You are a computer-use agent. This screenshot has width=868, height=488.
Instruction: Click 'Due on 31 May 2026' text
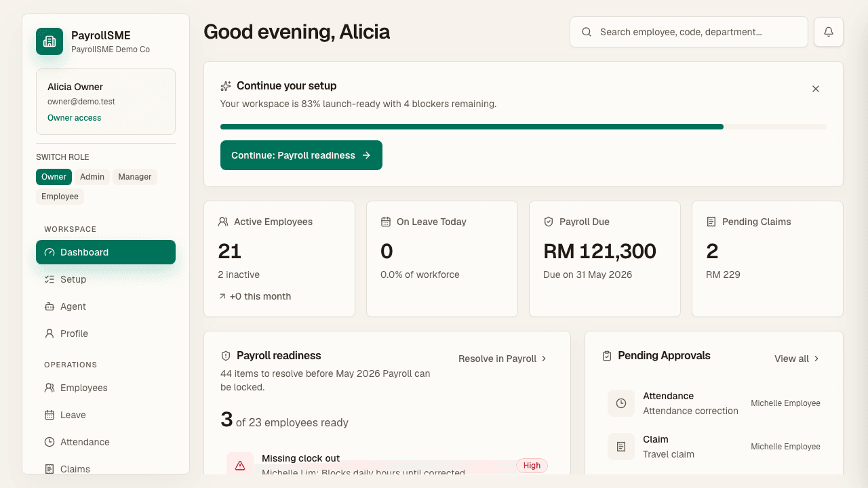(587, 274)
